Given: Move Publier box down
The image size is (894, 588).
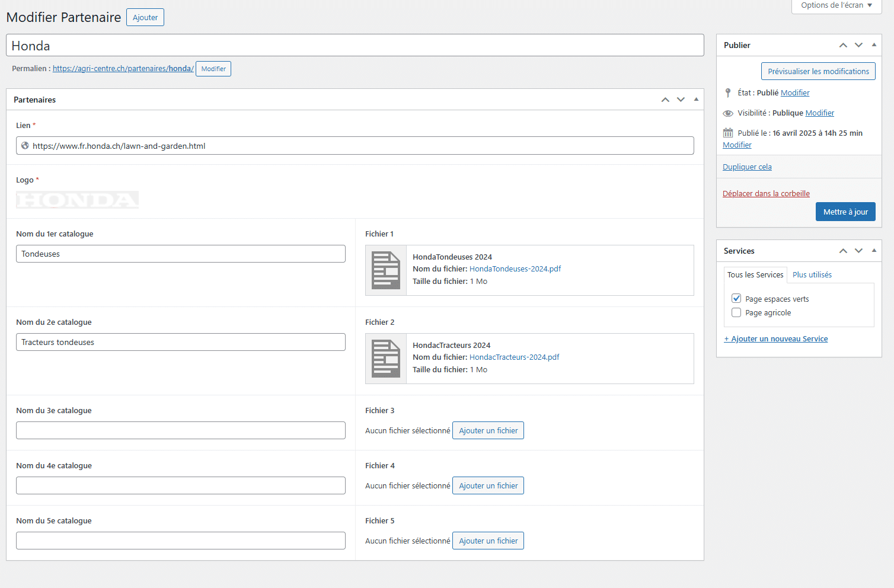Looking at the screenshot, I should coord(858,45).
